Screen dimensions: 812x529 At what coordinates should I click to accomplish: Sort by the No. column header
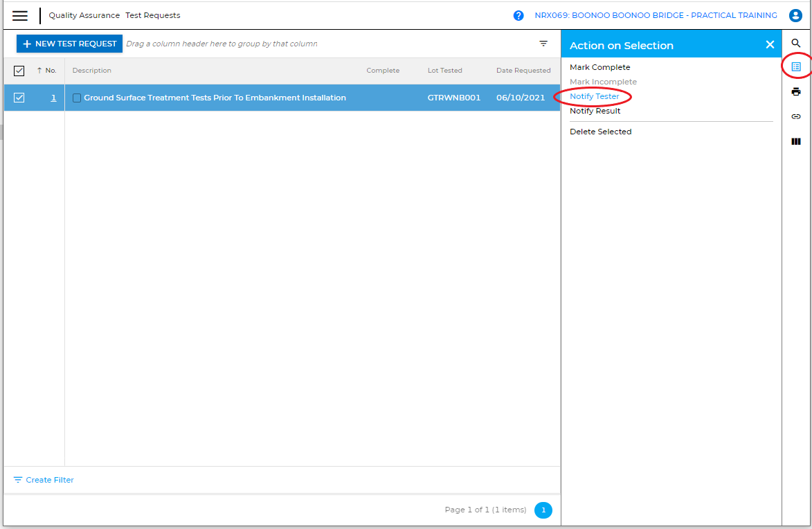(51, 71)
